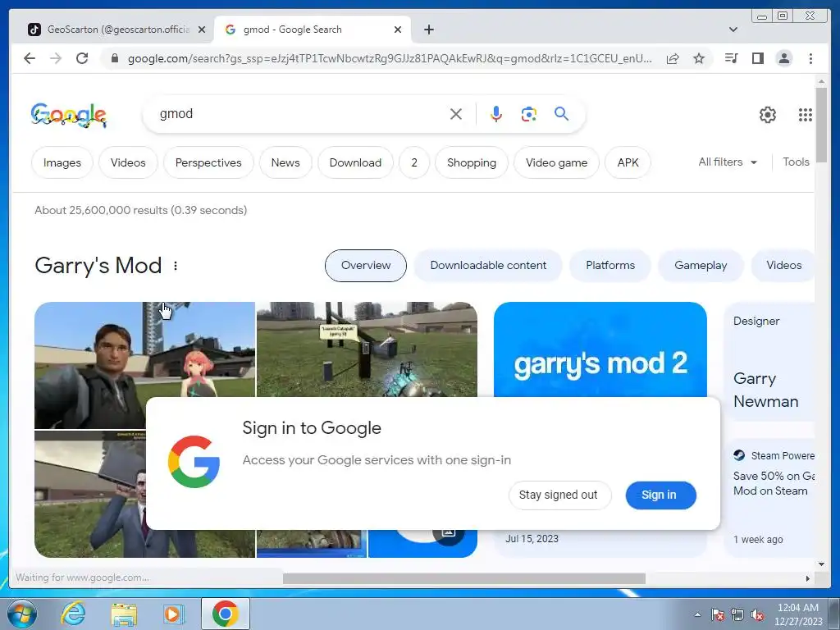Close the gmod Google Search tab
The image size is (840, 630).
coord(398,30)
